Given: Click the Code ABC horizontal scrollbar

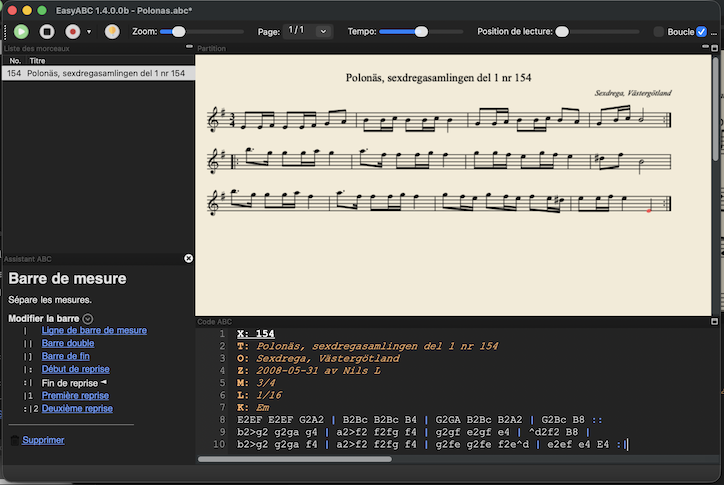Looking at the screenshot, I should tap(295, 459).
